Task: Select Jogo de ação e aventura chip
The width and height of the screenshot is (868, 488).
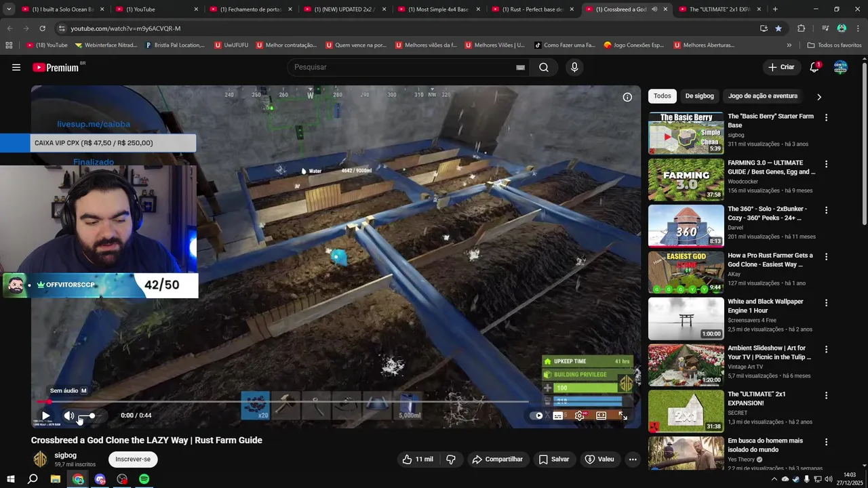Action: 763,96
